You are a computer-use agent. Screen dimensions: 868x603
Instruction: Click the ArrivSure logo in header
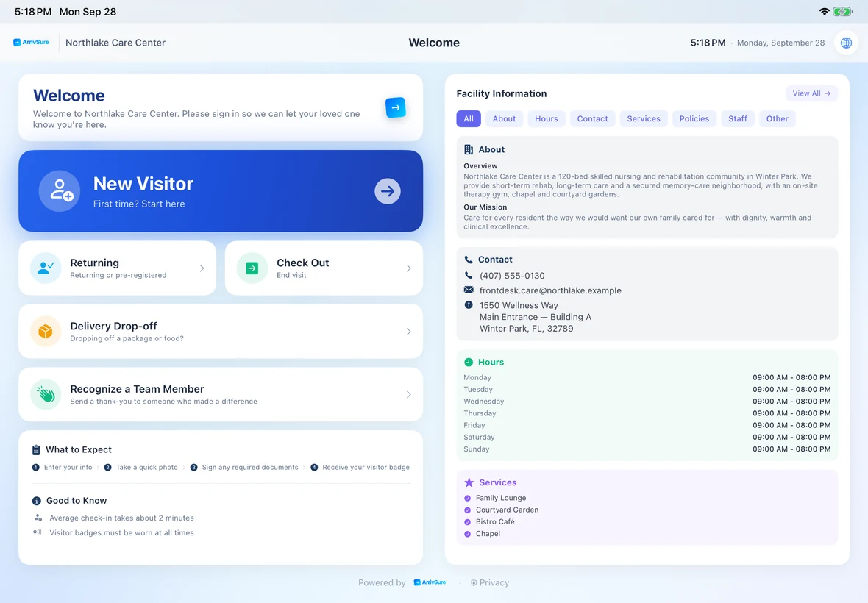point(31,42)
